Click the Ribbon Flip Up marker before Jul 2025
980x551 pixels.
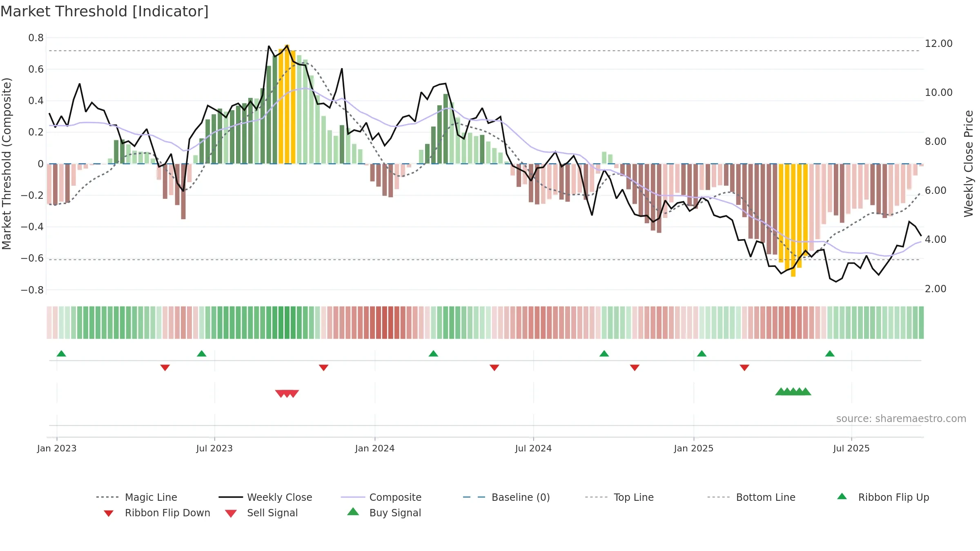[x=830, y=353]
